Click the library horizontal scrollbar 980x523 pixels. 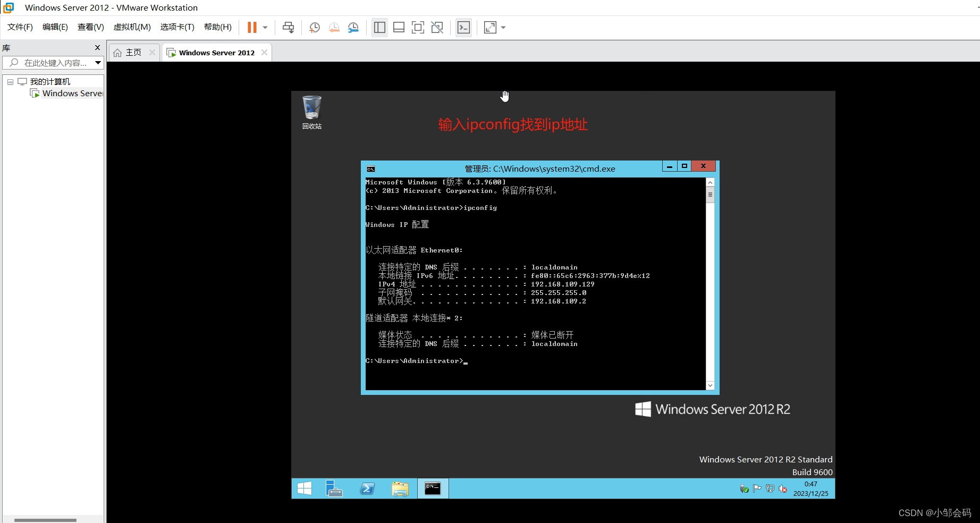pos(46,520)
